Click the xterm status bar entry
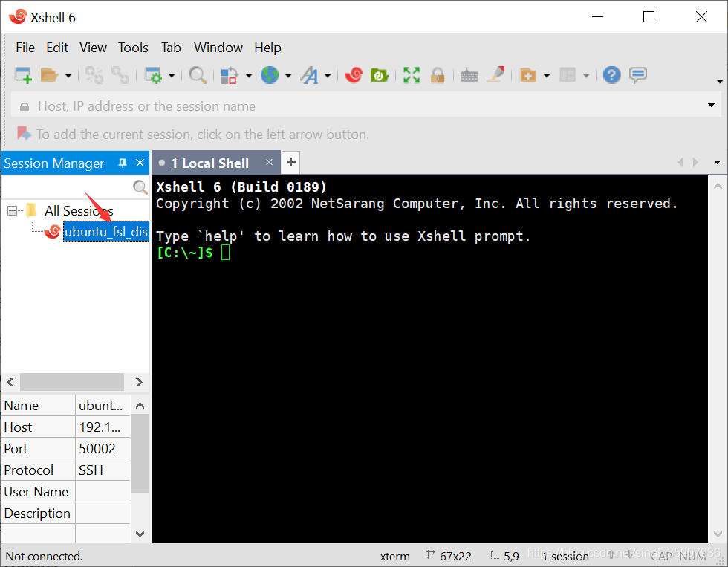The image size is (728, 567). coord(394,557)
